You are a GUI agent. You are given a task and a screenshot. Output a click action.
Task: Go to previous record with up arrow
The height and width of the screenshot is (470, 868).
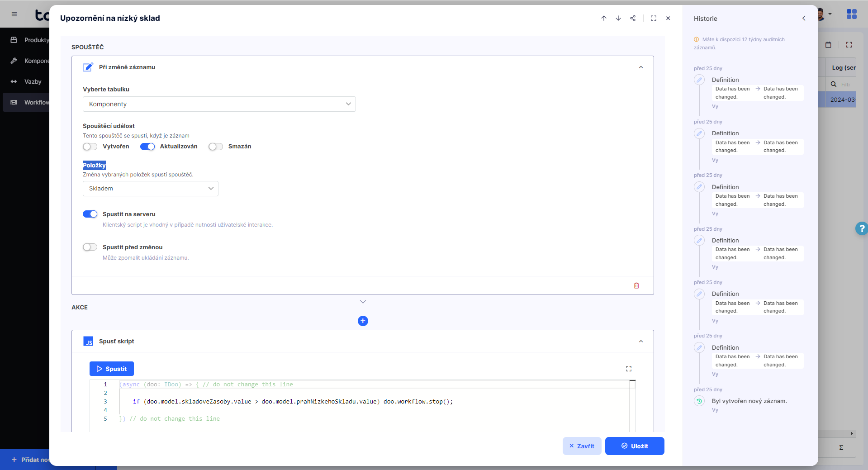pyautogui.click(x=604, y=18)
